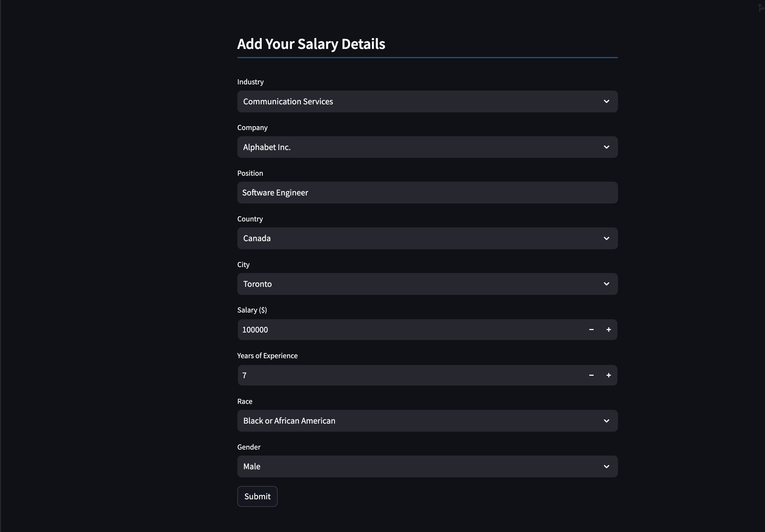765x532 pixels.
Task: Click the chevron arrow on City dropdown
Action: [606, 284]
